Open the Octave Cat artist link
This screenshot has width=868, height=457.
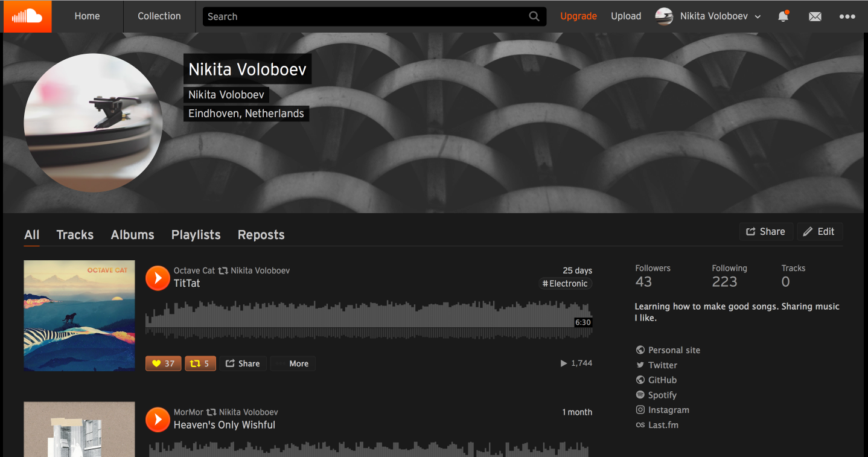[x=194, y=270]
